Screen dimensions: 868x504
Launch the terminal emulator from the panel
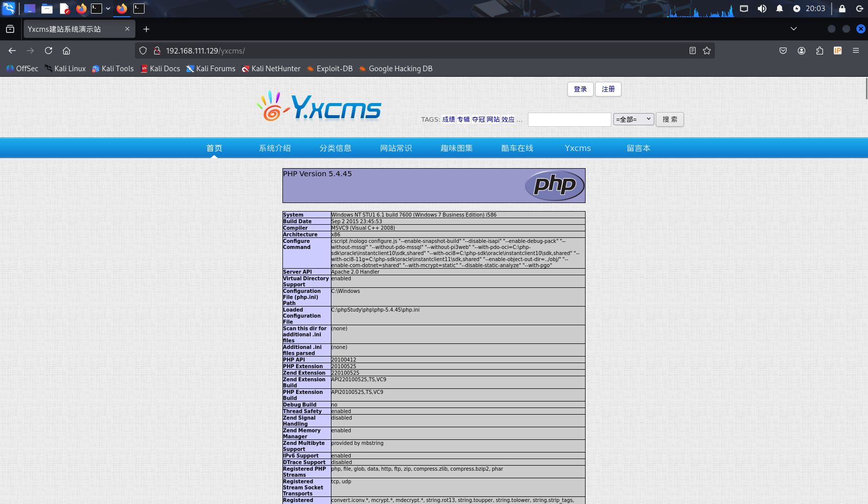point(97,9)
